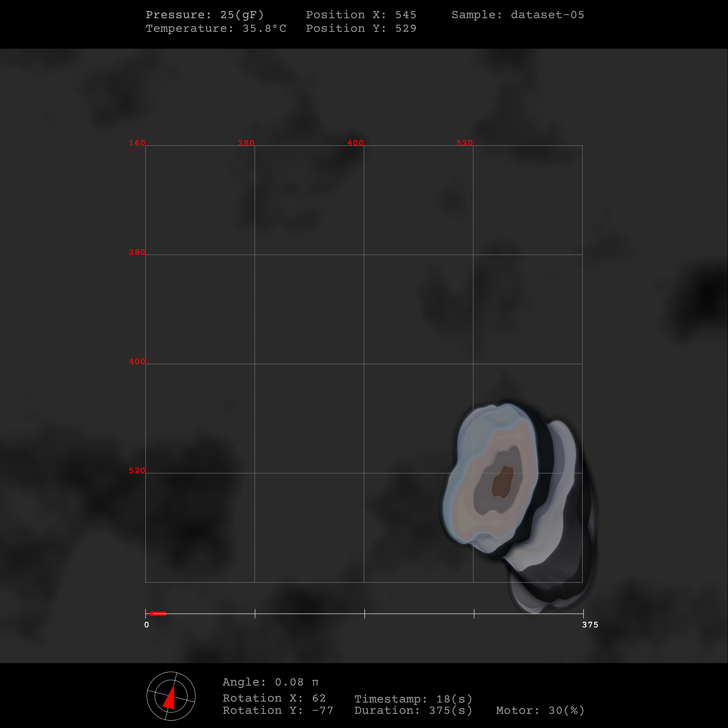The image size is (728, 728).
Task: Click the top horizontal axis label 280
Action: coord(246,143)
